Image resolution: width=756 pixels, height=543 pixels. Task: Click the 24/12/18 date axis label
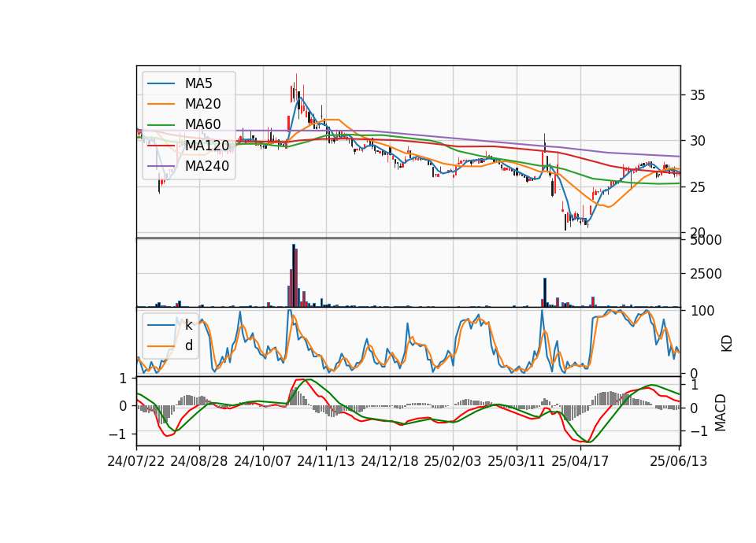pos(390,461)
